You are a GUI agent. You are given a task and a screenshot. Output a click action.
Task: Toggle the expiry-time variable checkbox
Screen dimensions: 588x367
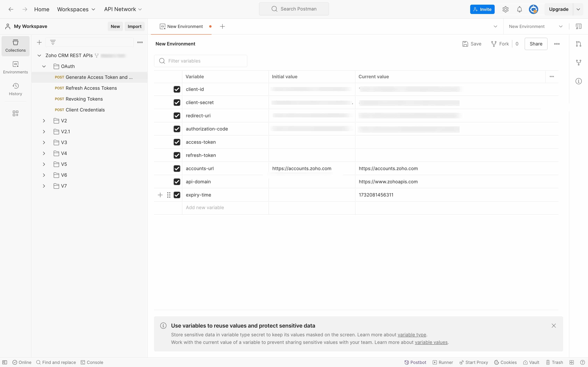coord(177,195)
